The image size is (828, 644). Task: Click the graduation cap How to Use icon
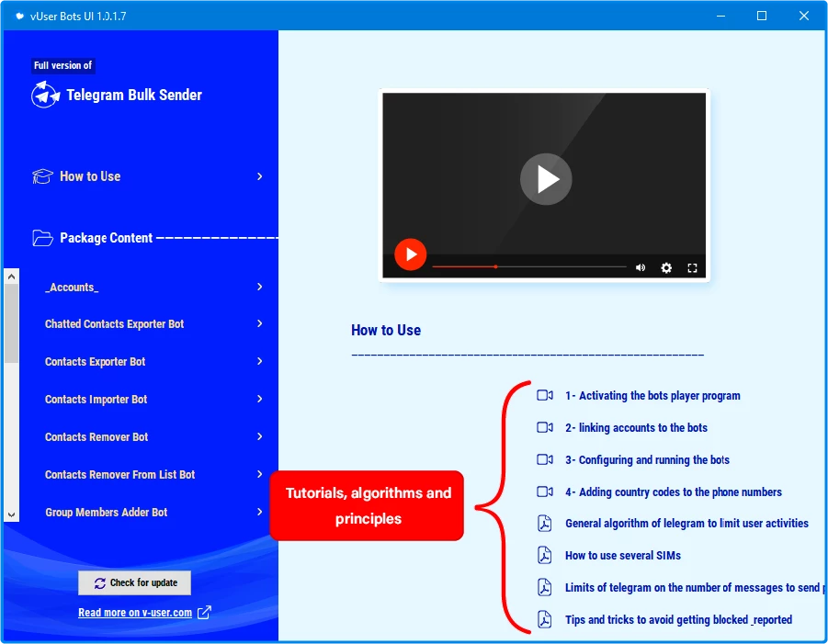coord(42,176)
